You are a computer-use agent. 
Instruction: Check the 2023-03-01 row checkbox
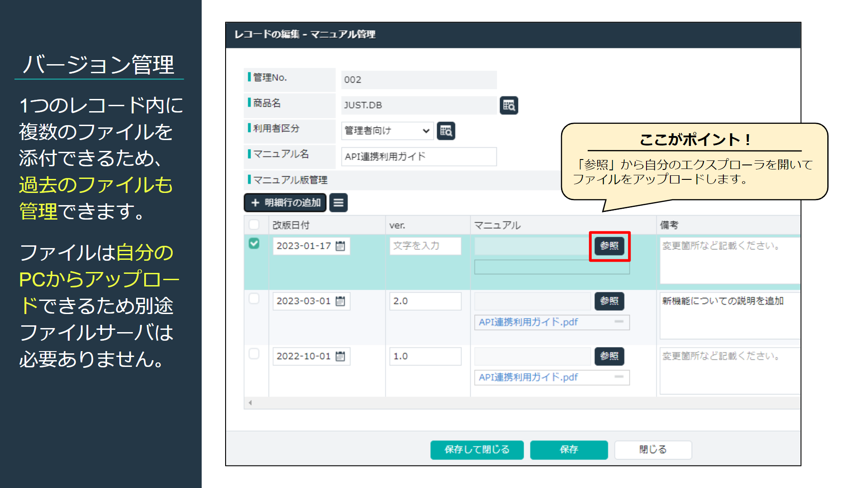point(254,299)
